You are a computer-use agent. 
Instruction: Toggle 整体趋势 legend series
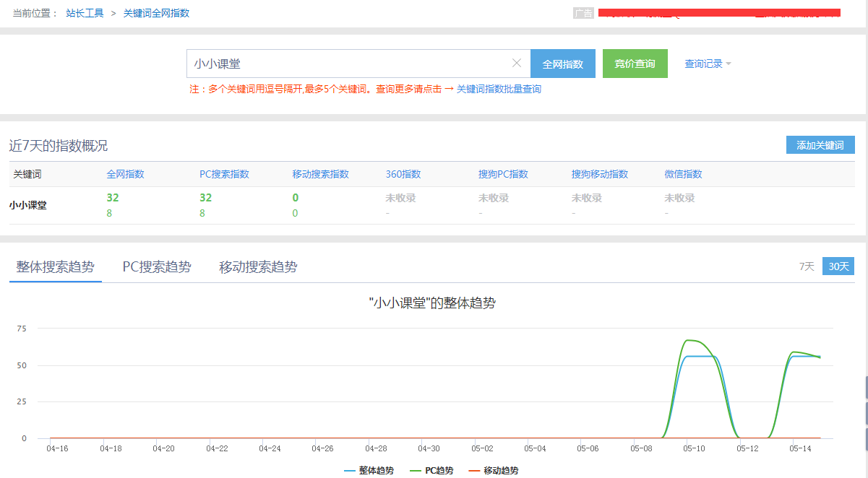369,470
